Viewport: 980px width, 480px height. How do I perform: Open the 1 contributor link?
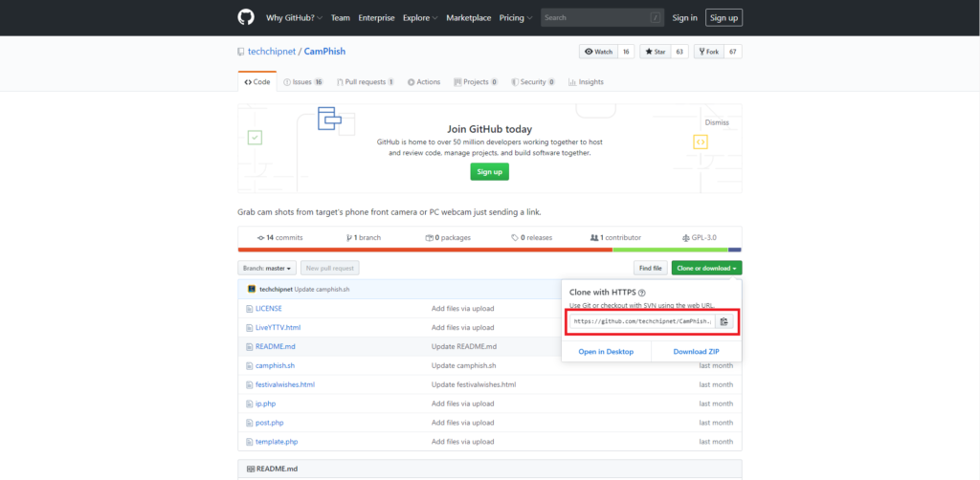coord(615,238)
